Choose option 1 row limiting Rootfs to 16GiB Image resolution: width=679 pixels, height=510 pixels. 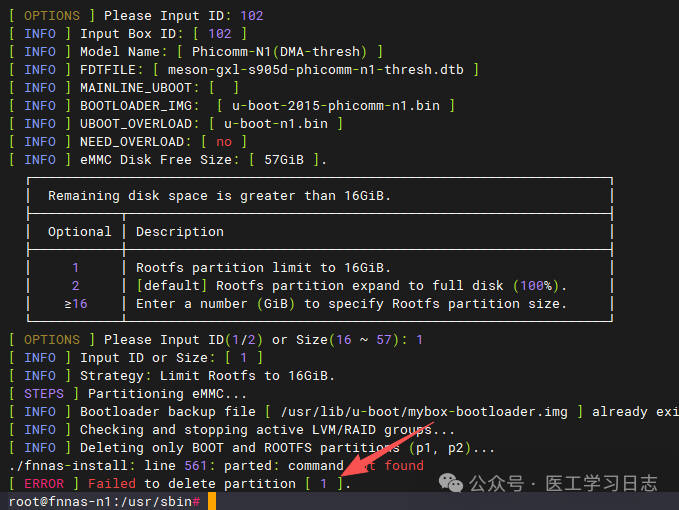[x=263, y=268]
